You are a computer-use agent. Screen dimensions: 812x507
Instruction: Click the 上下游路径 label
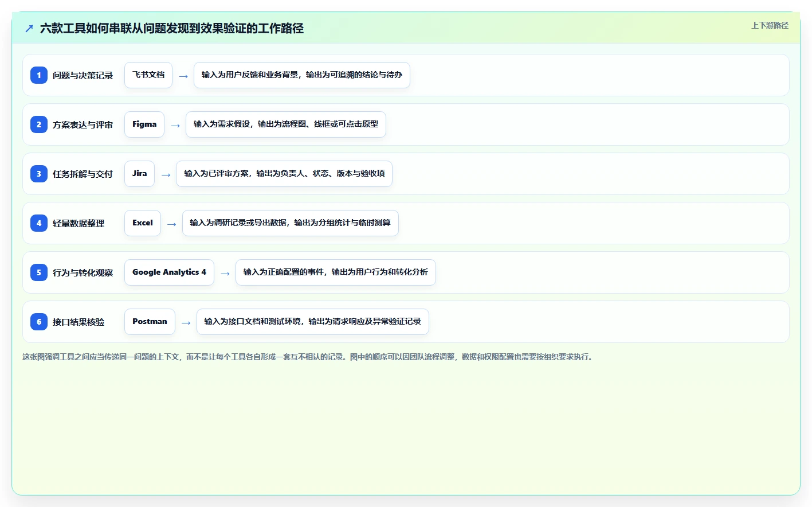coord(770,25)
